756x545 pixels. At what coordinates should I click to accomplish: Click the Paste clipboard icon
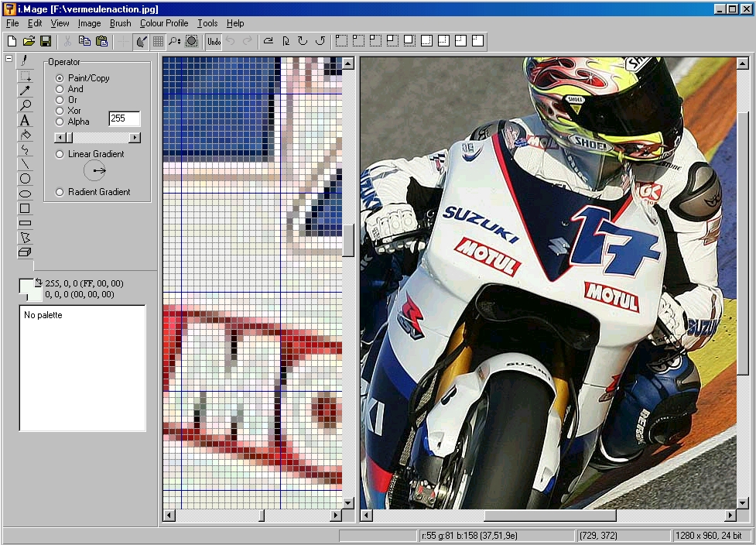[x=101, y=42]
